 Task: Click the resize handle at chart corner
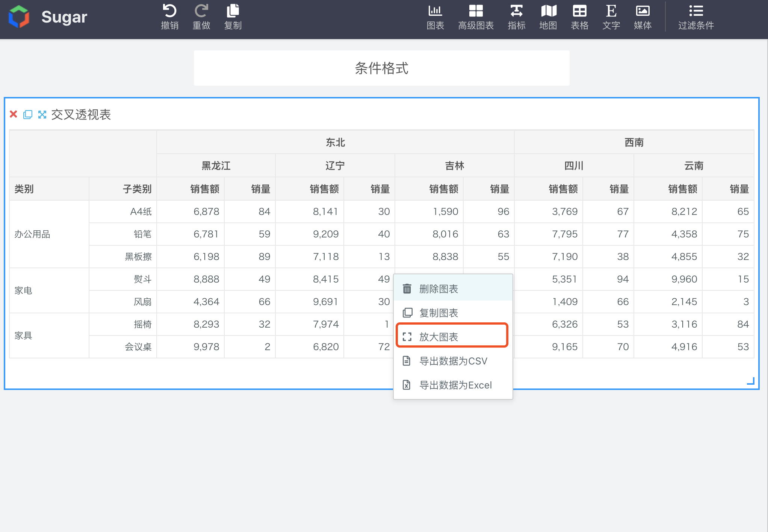pos(751,381)
